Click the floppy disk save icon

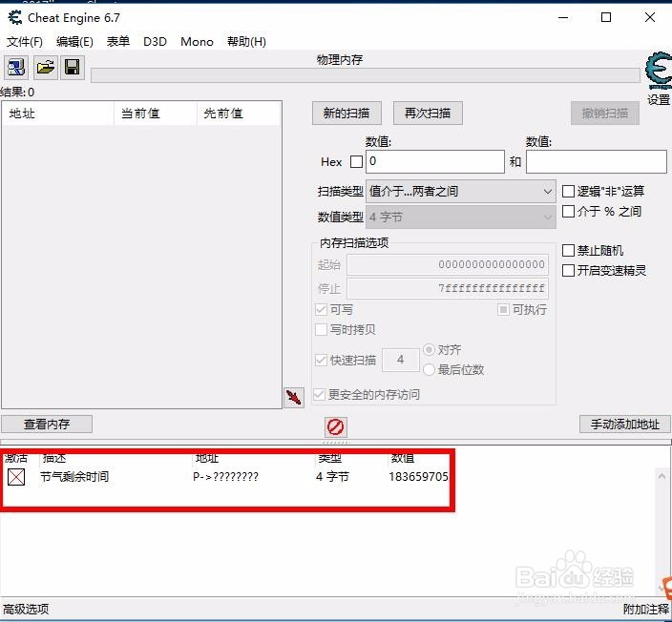pyautogui.click(x=72, y=68)
